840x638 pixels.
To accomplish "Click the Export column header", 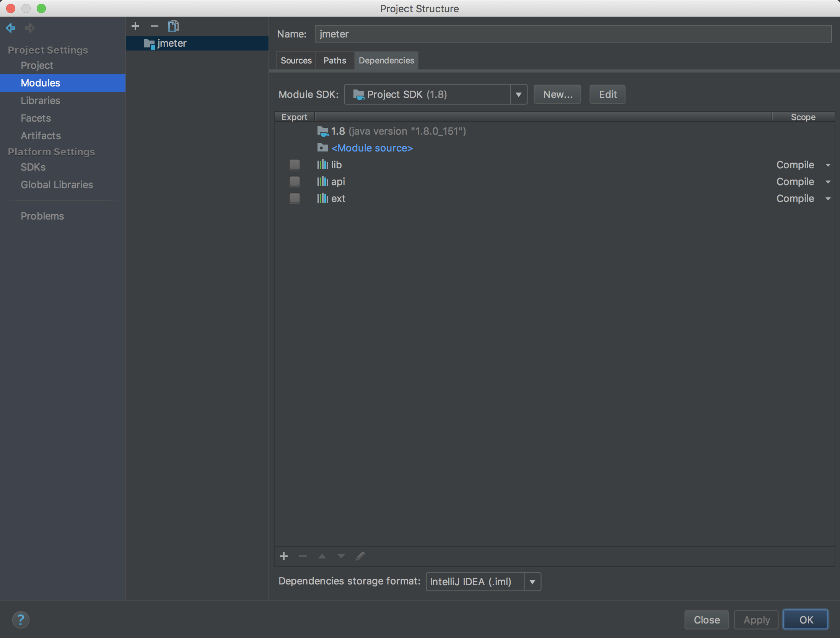I will click(294, 117).
